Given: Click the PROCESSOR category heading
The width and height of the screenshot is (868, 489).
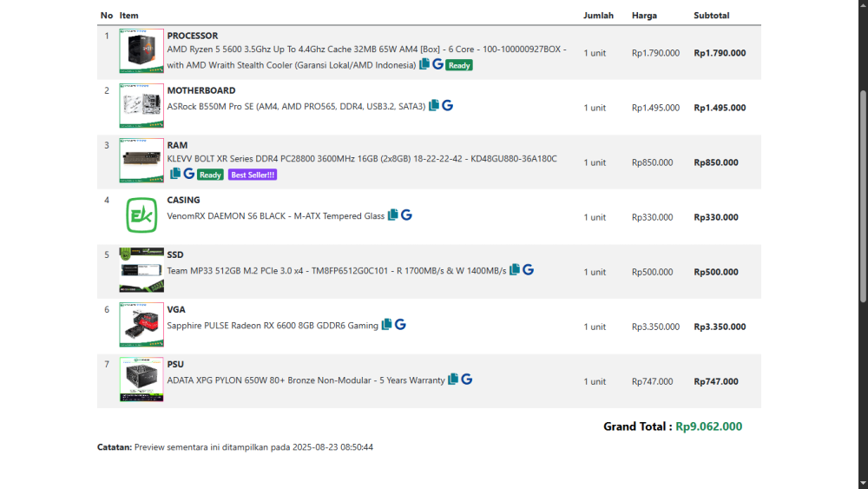Looking at the screenshot, I should coord(193,36).
